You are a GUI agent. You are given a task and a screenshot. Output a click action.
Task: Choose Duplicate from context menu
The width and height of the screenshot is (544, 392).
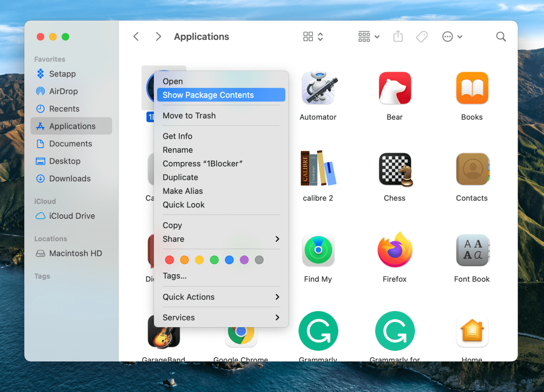[221, 177]
